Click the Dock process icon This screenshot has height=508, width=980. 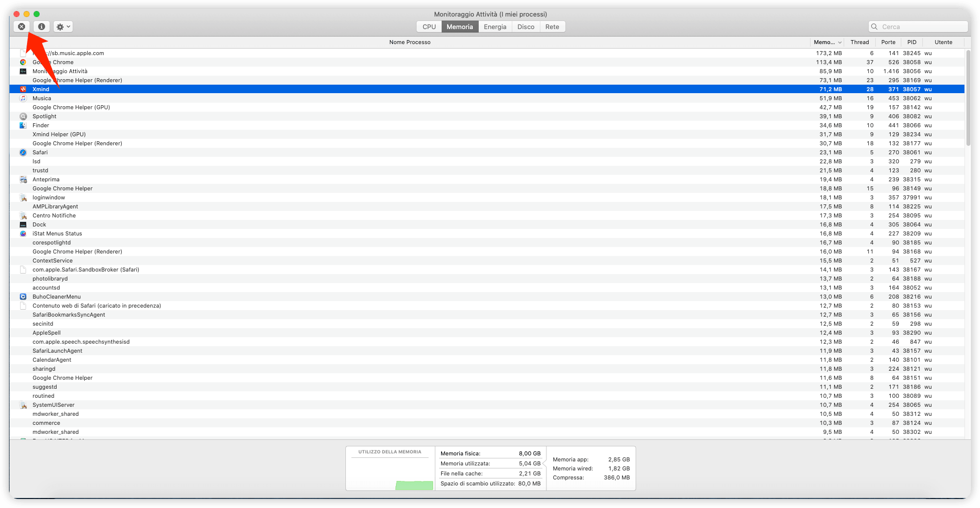[x=23, y=224]
